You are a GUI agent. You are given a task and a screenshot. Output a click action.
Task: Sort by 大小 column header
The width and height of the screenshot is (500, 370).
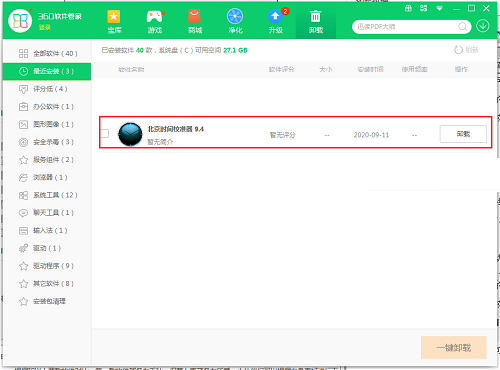point(326,69)
